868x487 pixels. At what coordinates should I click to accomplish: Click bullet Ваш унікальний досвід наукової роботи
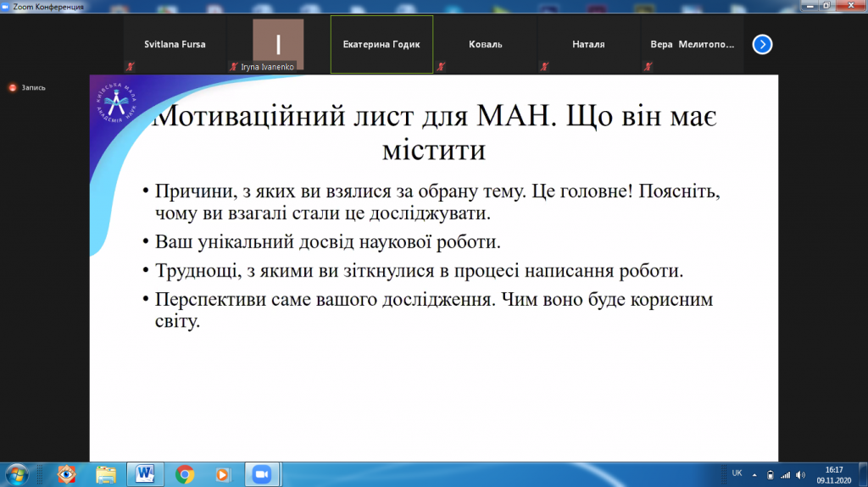(x=328, y=242)
